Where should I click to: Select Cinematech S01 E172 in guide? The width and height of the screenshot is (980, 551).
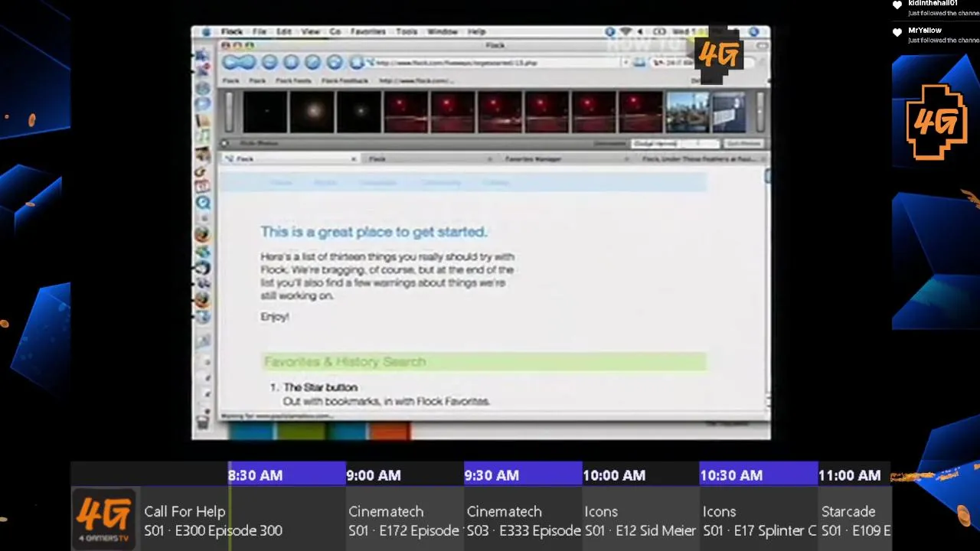[x=403, y=520]
